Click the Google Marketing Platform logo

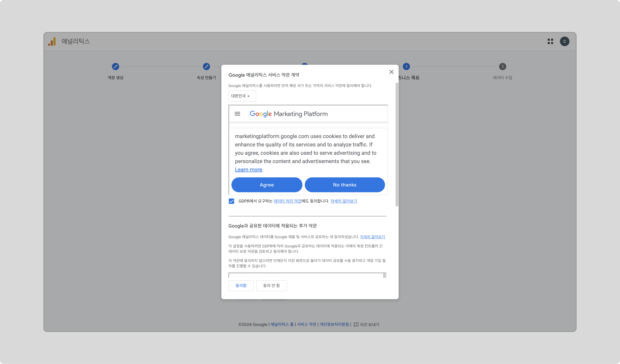tap(288, 114)
